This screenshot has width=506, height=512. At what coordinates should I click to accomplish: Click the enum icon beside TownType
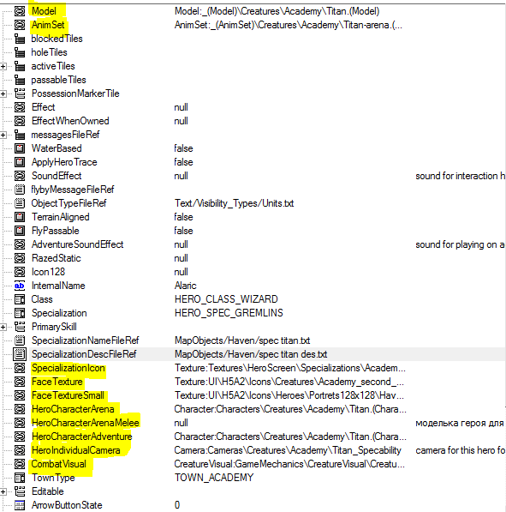(20, 478)
